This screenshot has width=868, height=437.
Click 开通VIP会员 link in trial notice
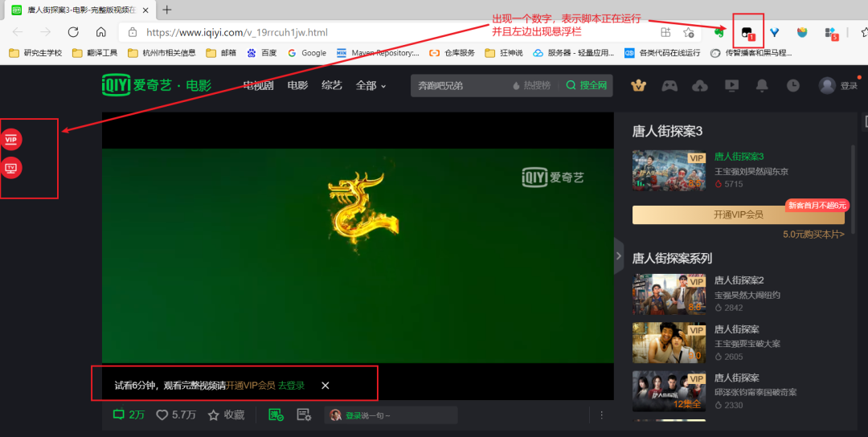click(x=250, y=385)
